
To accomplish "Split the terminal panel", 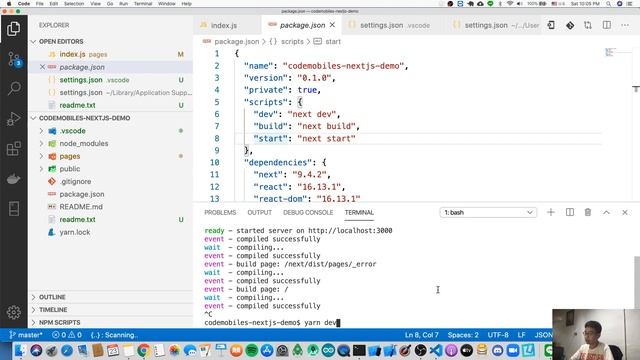I will point(570,212).
